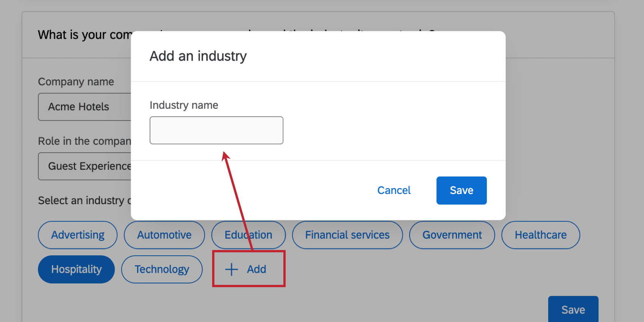Viewport: 644px width, 322px height.
Task: Click the Industry name input field
Action: tap(216, 130)
